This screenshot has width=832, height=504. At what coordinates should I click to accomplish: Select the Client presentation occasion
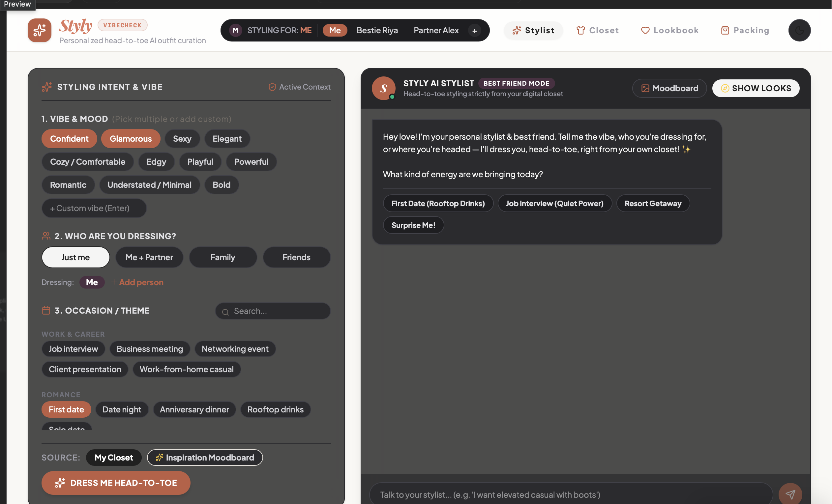pyautogui.click(x=85, y=369)
